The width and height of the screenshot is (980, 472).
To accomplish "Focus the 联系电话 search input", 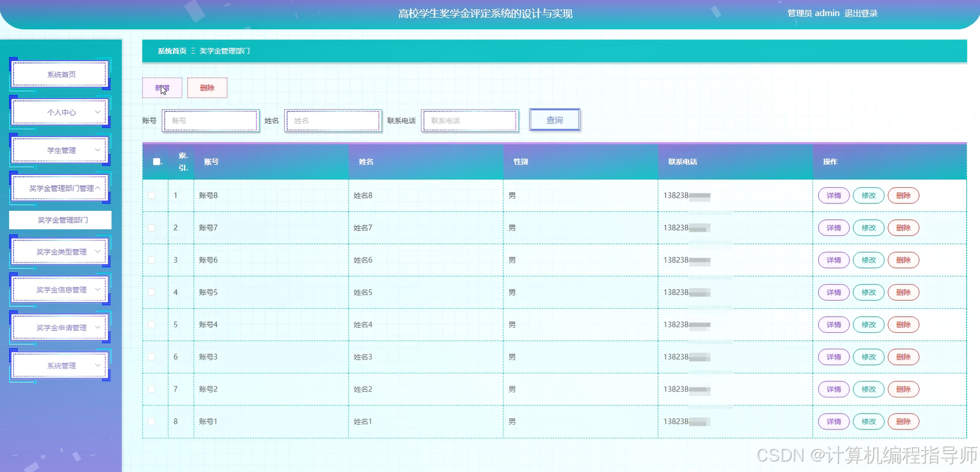I will [x=470, y=121].
